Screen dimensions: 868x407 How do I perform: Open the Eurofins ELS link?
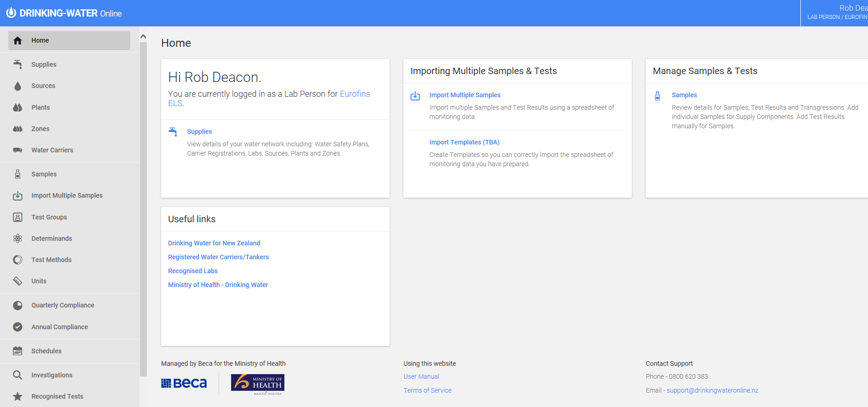coord(354,94)
